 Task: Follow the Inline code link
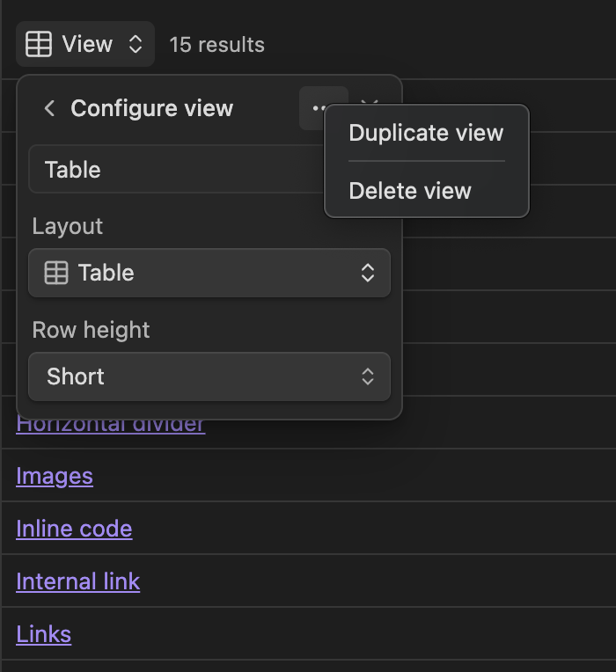(x=74, y=529)
